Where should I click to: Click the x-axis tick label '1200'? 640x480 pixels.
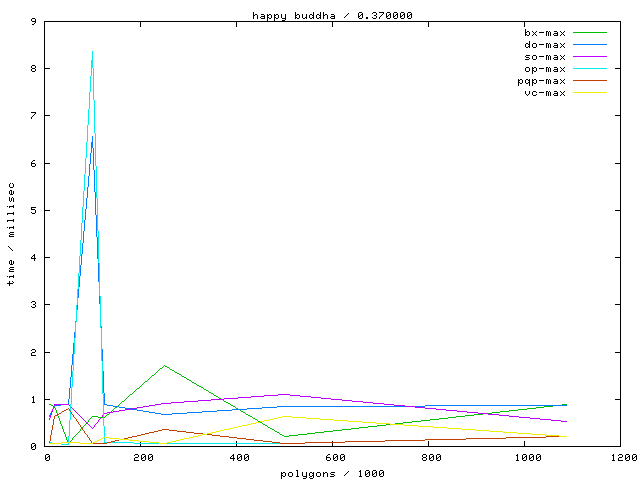click(620, 458)
